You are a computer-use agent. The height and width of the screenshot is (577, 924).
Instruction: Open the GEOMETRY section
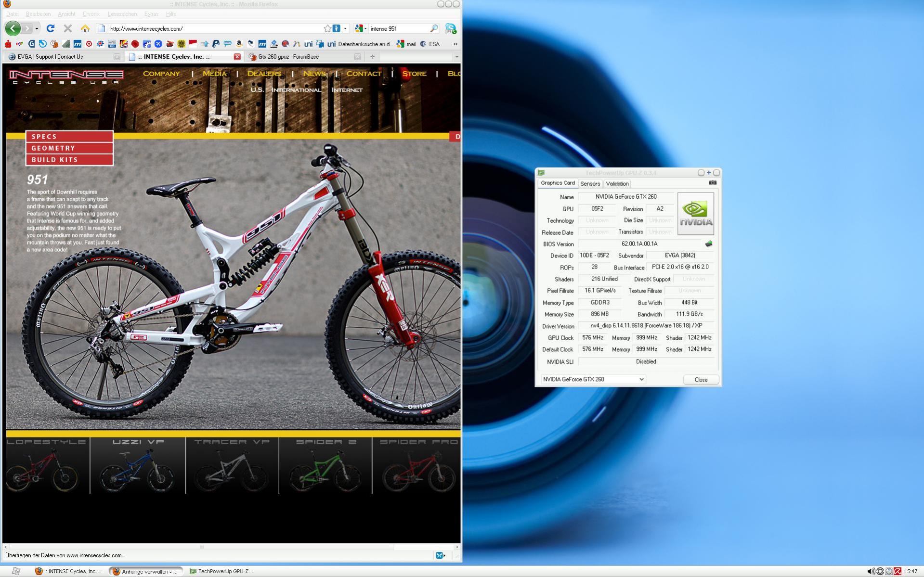point(70,148)
